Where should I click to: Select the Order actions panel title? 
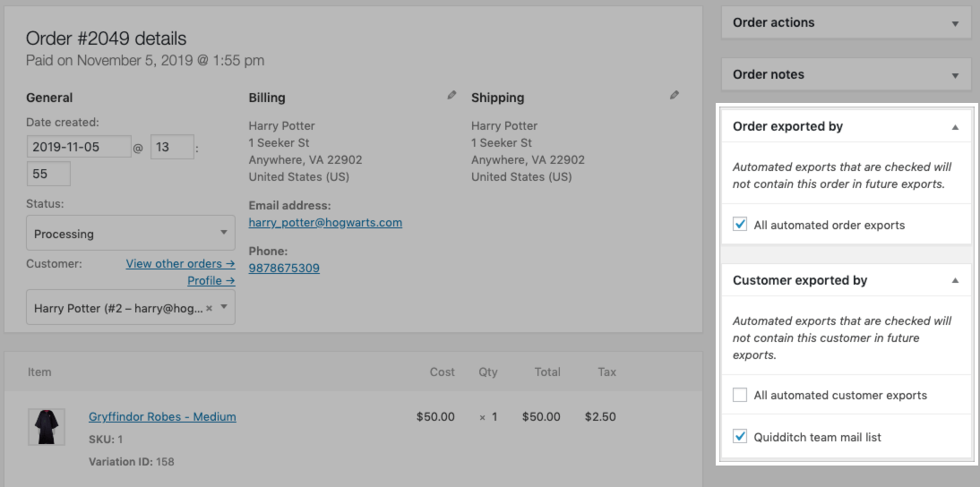773,22
